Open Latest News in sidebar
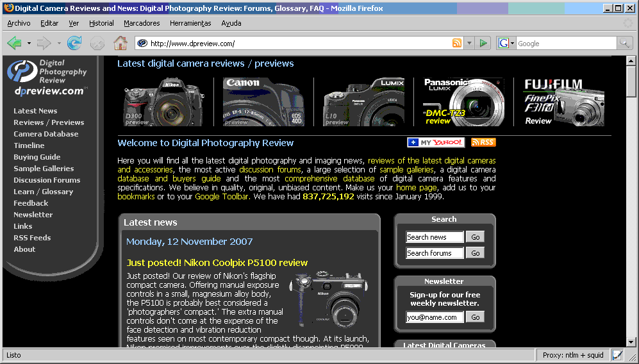Image resolution: width=639 pixels, height=364 pixels. (x=35, y=111)
